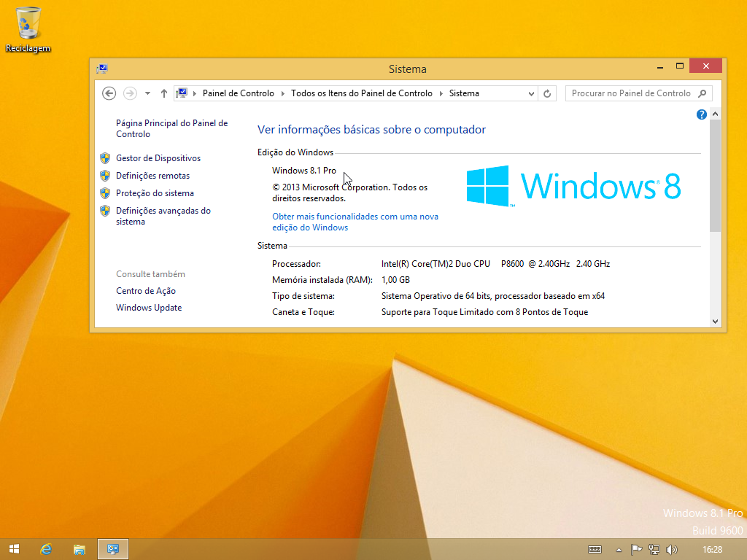Click the network tray icon

pos(654,550)
